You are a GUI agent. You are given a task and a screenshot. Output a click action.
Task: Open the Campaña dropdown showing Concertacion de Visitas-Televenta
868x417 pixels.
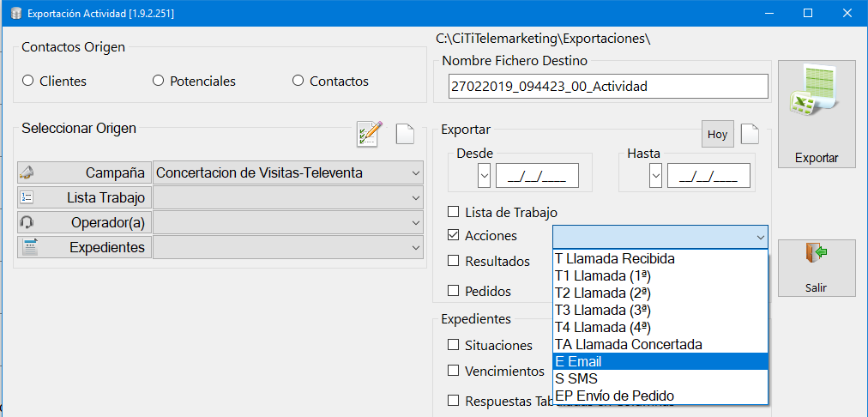pos(288,172)
